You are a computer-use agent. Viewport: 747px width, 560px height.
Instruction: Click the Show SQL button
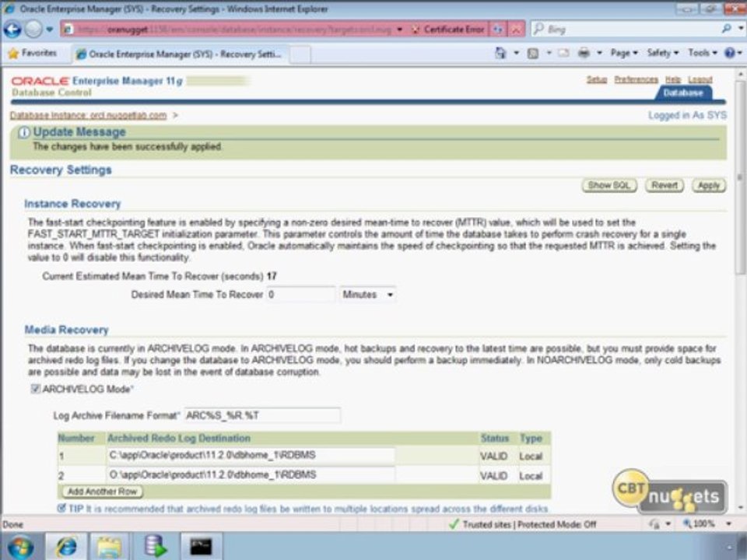coord(609,185)
